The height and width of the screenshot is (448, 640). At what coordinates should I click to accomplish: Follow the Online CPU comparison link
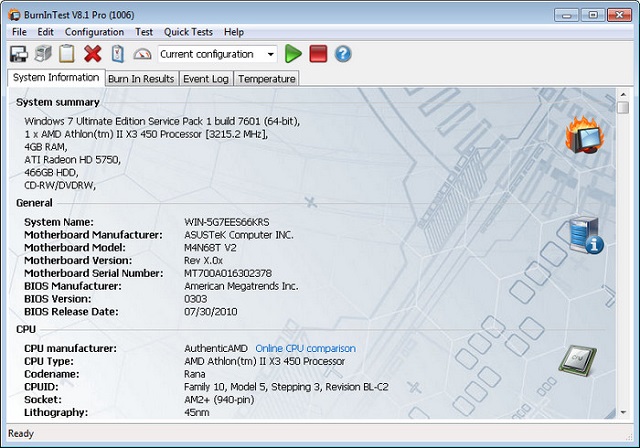click(x=305, y=348)
